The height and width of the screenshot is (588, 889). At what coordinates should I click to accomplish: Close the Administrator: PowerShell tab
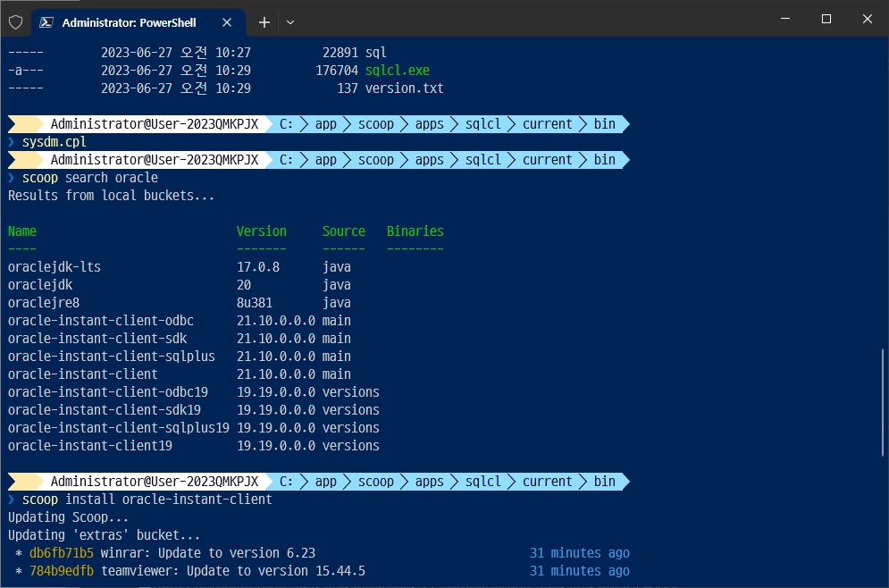(x=227, y=22)
